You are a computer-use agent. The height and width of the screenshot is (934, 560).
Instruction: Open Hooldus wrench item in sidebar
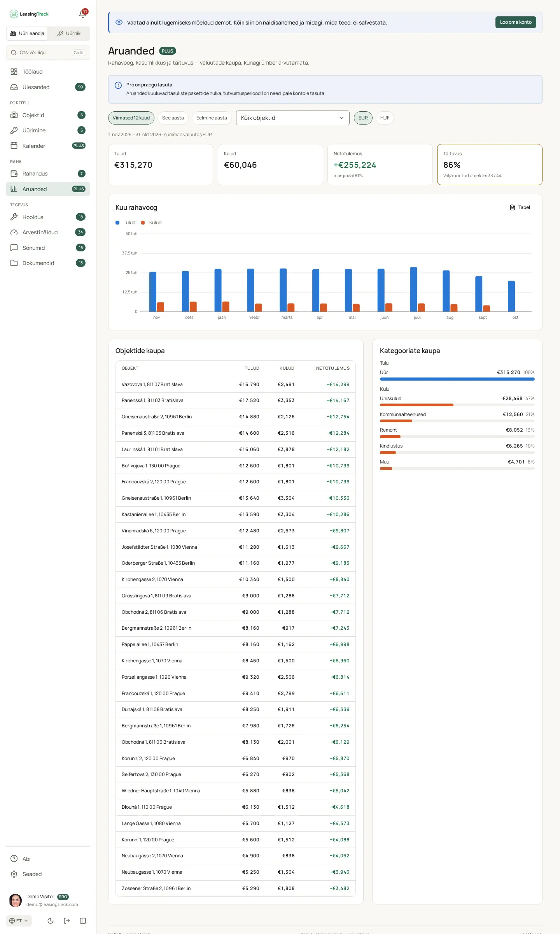(x=48, y=217)
